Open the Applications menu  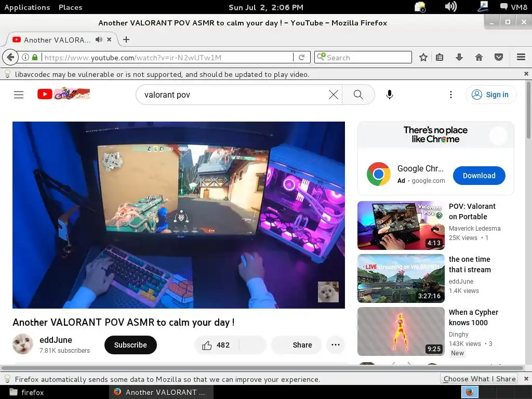click(27, 7)
